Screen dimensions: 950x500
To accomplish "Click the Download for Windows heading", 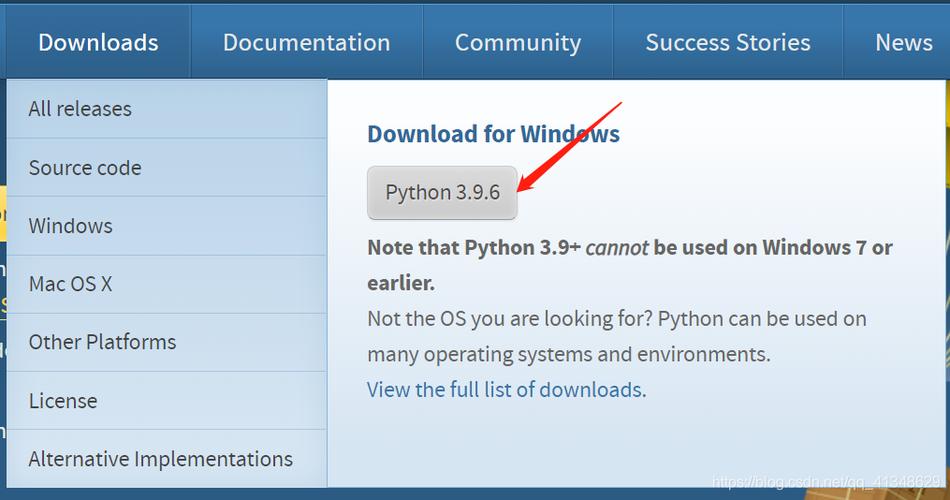I will point(493,134).
